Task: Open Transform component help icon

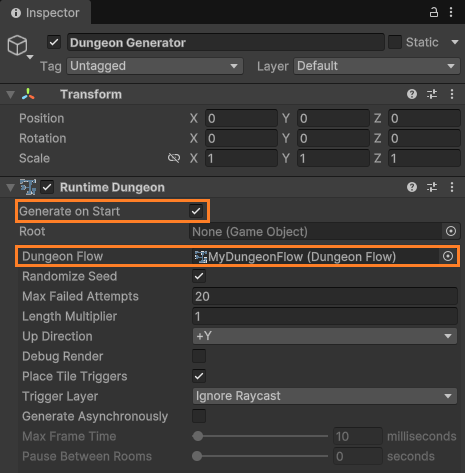Action: pos(412,94)
